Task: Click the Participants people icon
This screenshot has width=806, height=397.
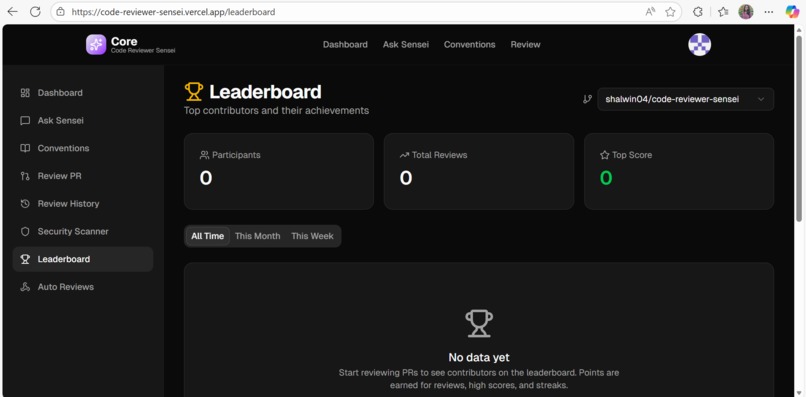Action: coord(204,155)
